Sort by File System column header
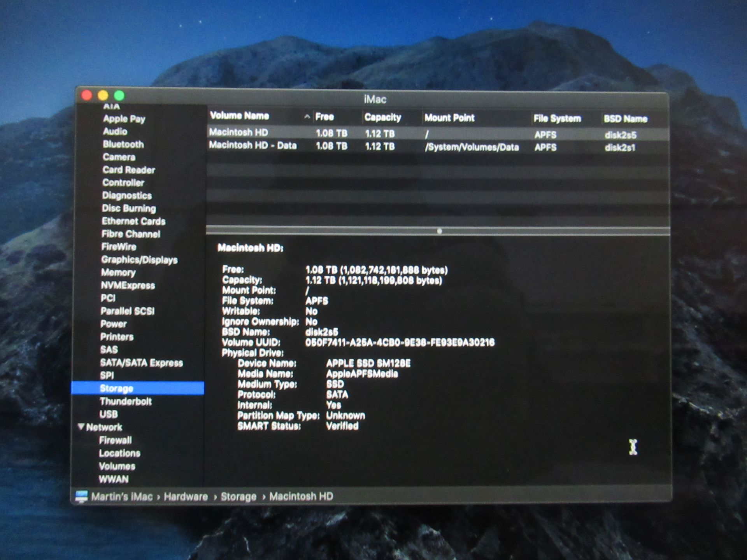 (x=557, y=119)
